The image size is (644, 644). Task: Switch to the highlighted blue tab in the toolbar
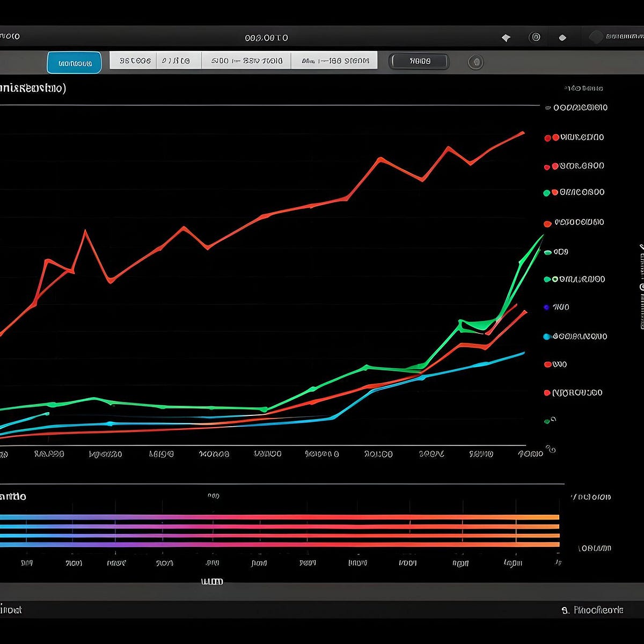[x=74, y=62]
